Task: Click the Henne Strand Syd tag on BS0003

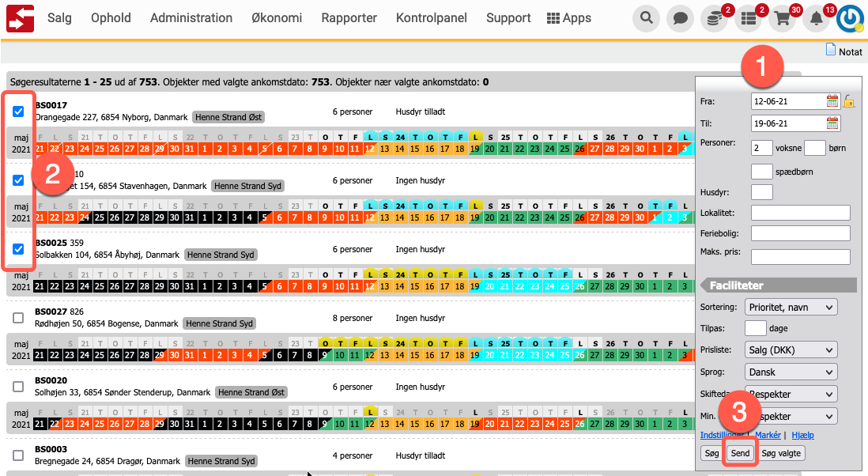Action: tap(221, 461)
